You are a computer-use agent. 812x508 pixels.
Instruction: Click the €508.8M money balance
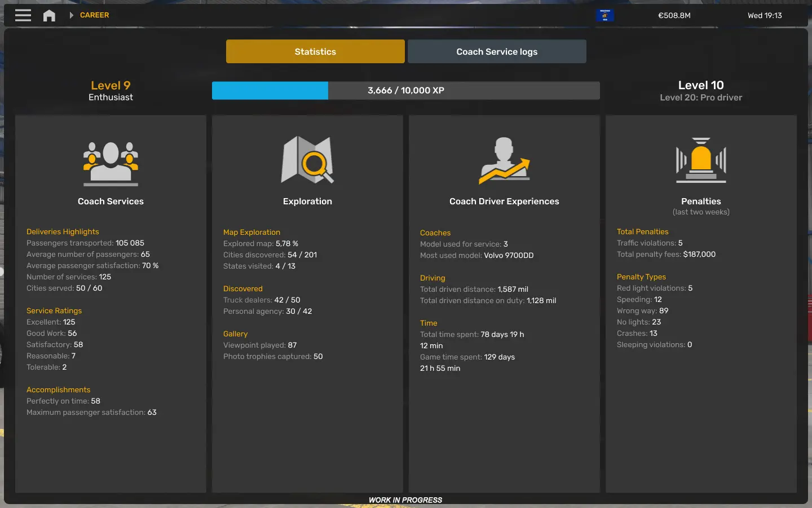(674, 15)
